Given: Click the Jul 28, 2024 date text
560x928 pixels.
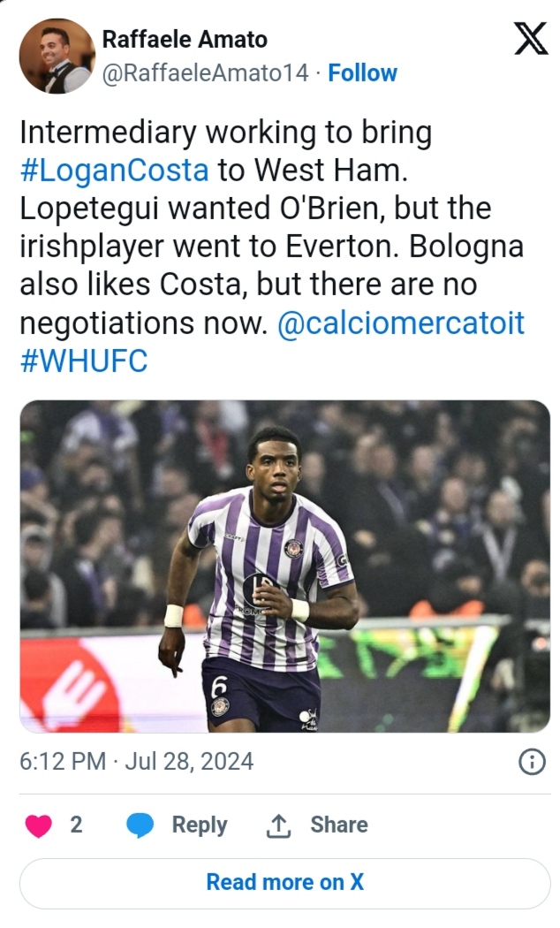Looking at the screenshot, I should 189,762.
